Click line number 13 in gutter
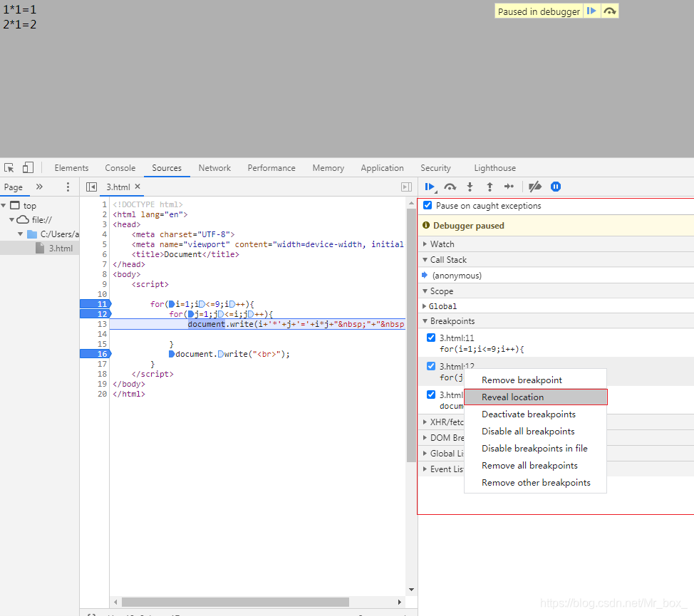The image size is (694, 616). [102, 324]
